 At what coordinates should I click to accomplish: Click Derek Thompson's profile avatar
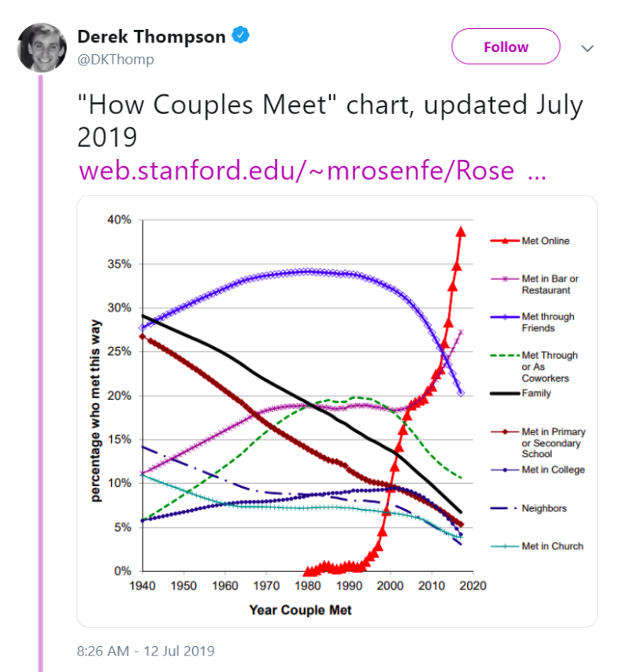tap(42, 47)
